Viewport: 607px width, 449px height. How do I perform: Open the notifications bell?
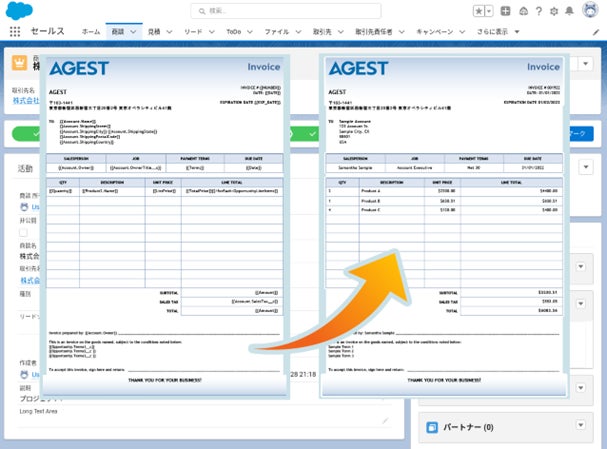click(569, 11)
